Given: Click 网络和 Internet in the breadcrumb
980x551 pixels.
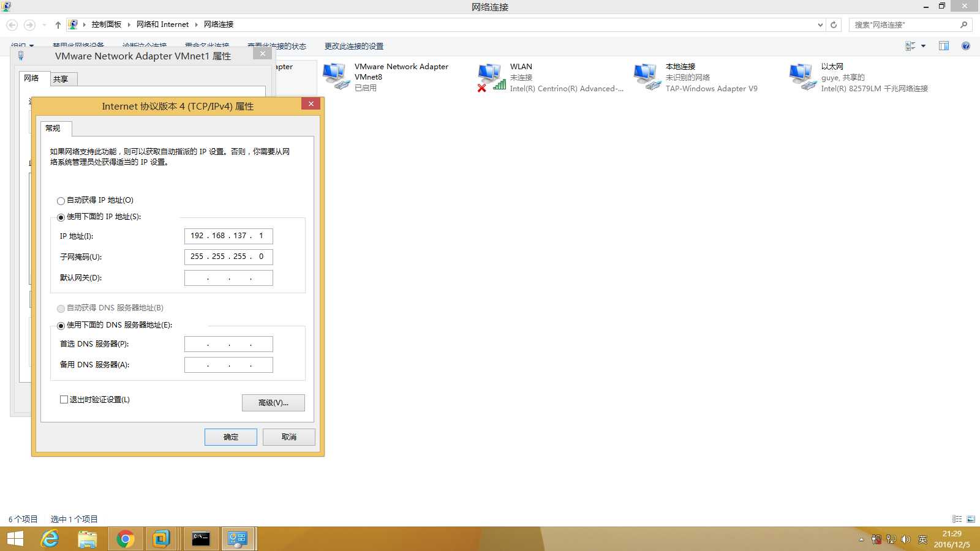Looking at the screenshot, I should (x=162, y=24).
